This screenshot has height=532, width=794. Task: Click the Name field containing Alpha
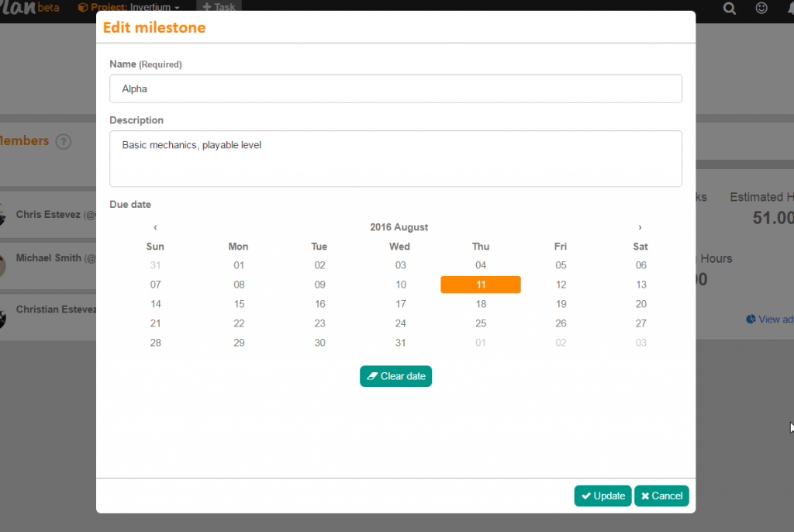tap(395, 88)
